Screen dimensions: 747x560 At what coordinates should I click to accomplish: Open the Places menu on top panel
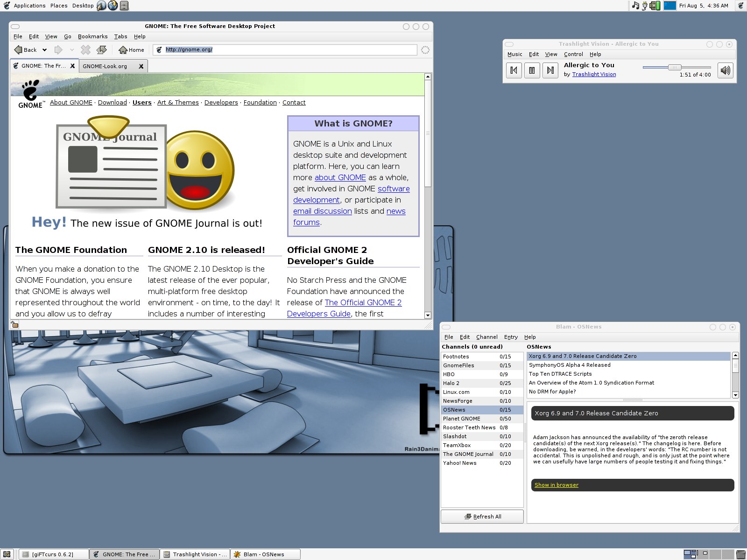pyautogui.click(x=59, y=6)
